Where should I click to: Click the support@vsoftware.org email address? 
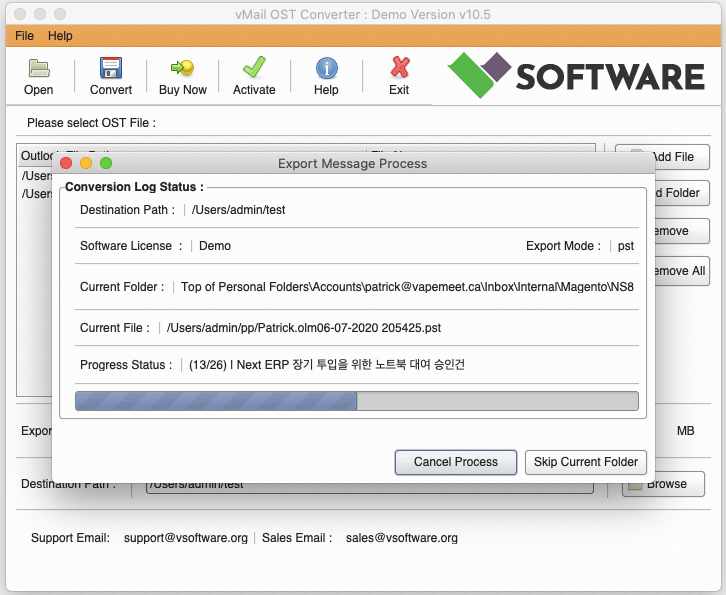[x=185, y=538]
